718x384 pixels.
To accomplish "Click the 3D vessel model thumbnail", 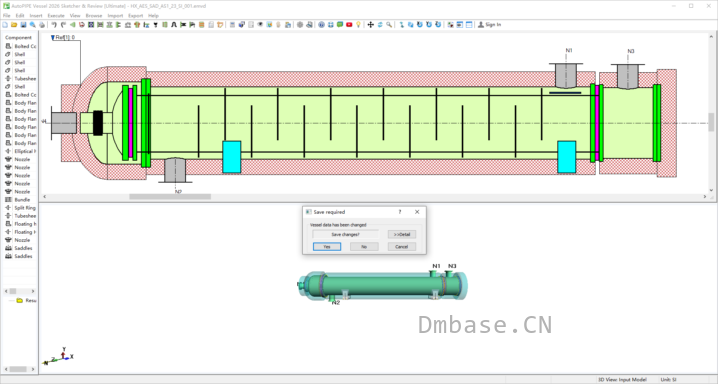I will (382, 285).
